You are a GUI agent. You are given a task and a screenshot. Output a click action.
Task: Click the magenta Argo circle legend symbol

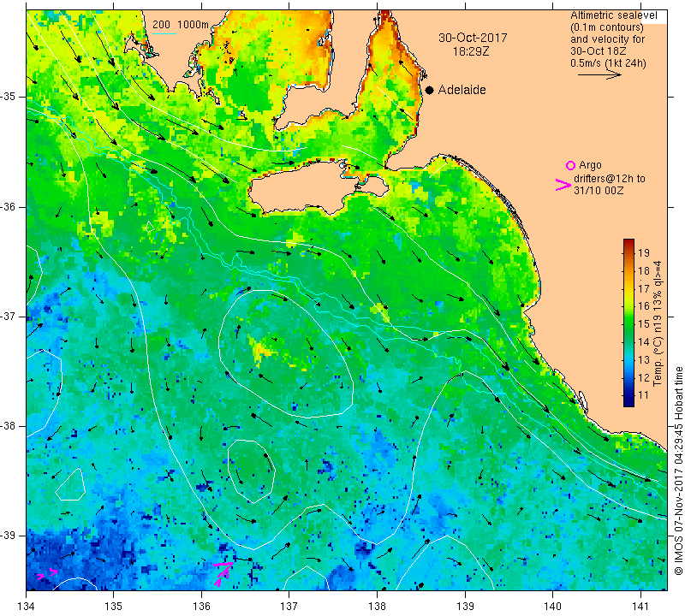pyautogui.click(x=570, y=165)
